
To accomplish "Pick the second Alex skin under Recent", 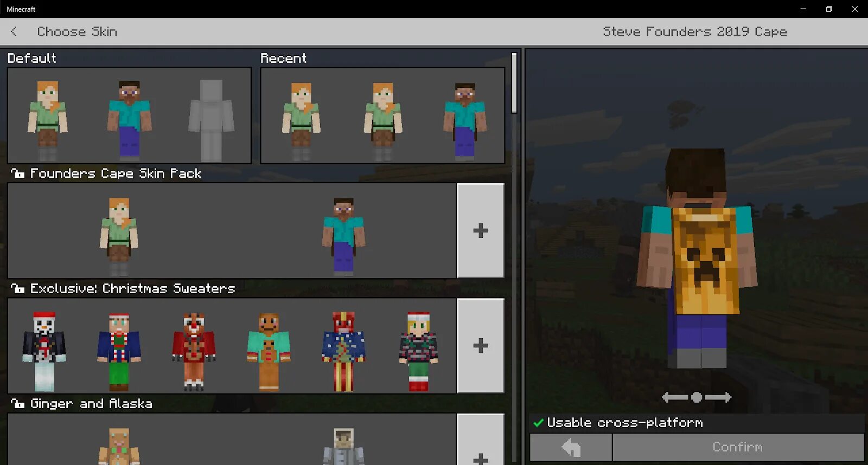I will (383, 121).
